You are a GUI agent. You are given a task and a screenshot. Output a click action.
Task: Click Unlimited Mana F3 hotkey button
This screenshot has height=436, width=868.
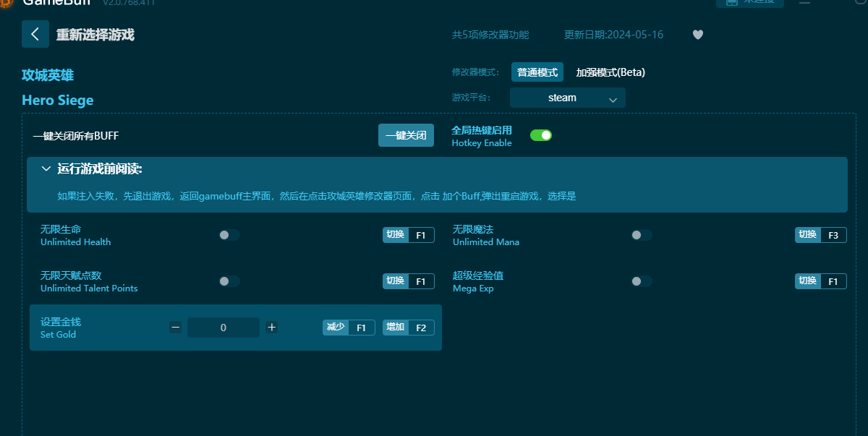(821, 235)
